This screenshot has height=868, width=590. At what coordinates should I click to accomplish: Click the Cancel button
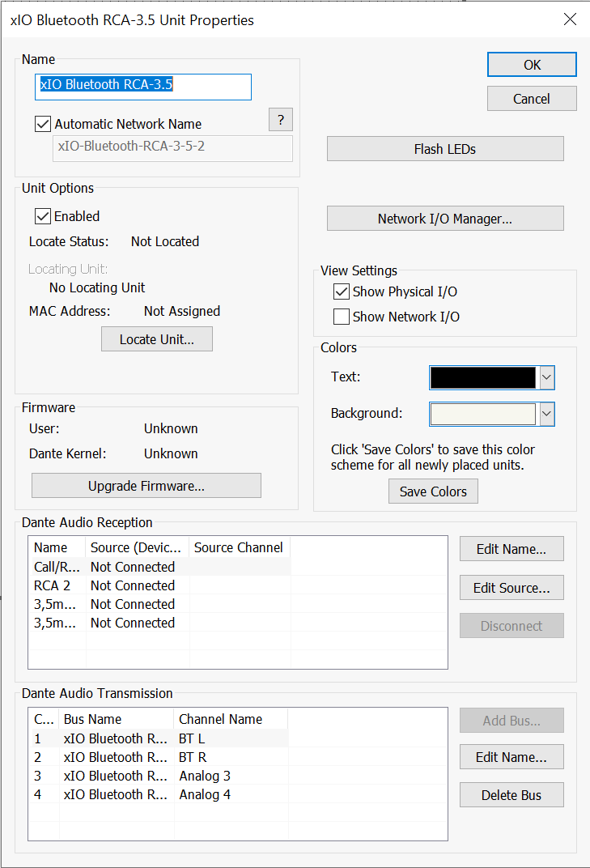[532, 99]
